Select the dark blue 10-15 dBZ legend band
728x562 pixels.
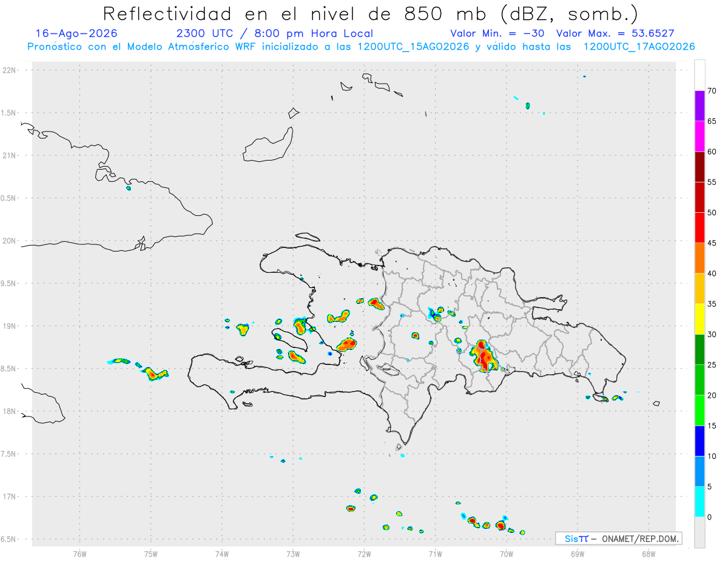pyautogui.click(x=699, y=441)
